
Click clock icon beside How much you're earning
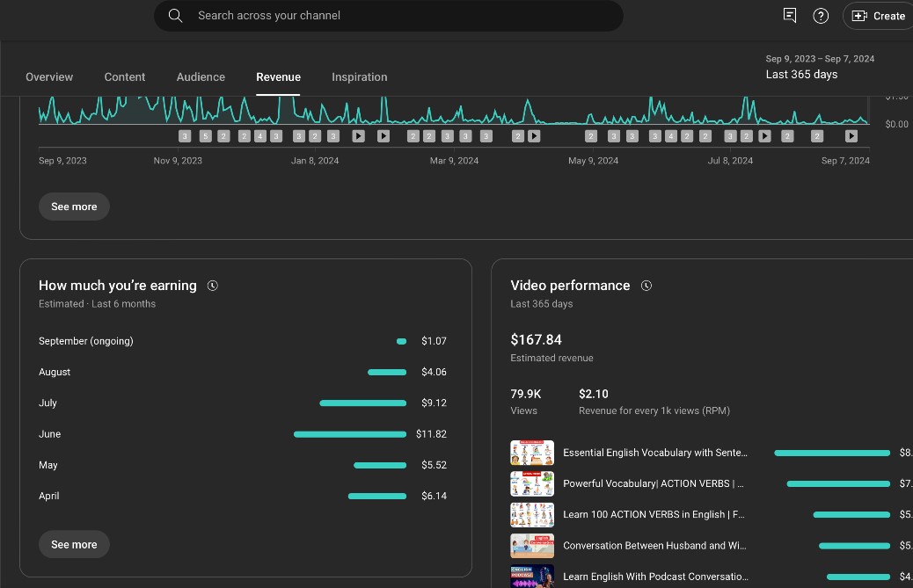(x=212, y=286)
